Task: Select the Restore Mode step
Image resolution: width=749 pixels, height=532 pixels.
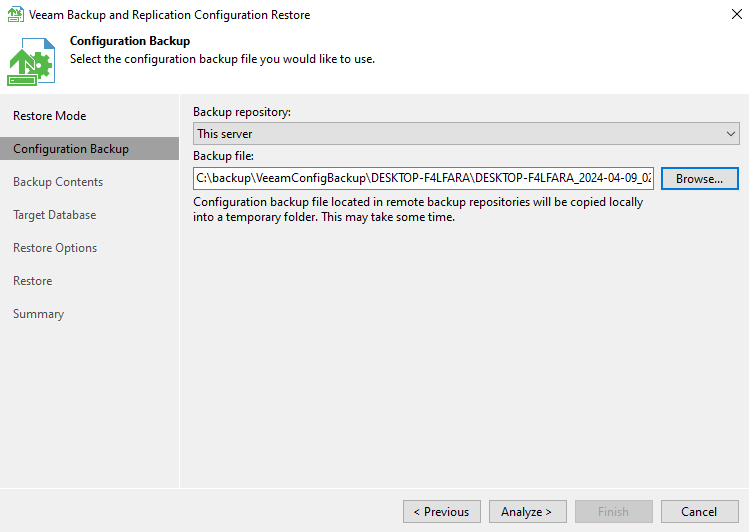Action: (50, 116)
